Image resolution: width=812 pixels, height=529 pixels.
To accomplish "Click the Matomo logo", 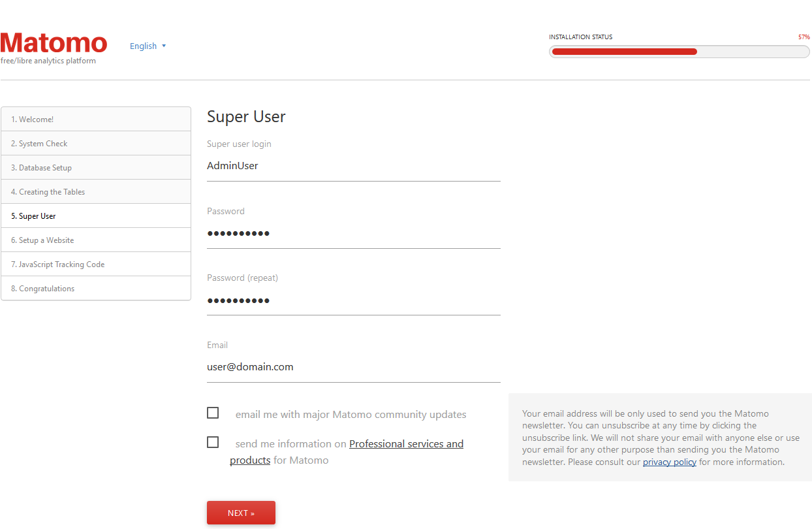I will (x=54, y=44).
